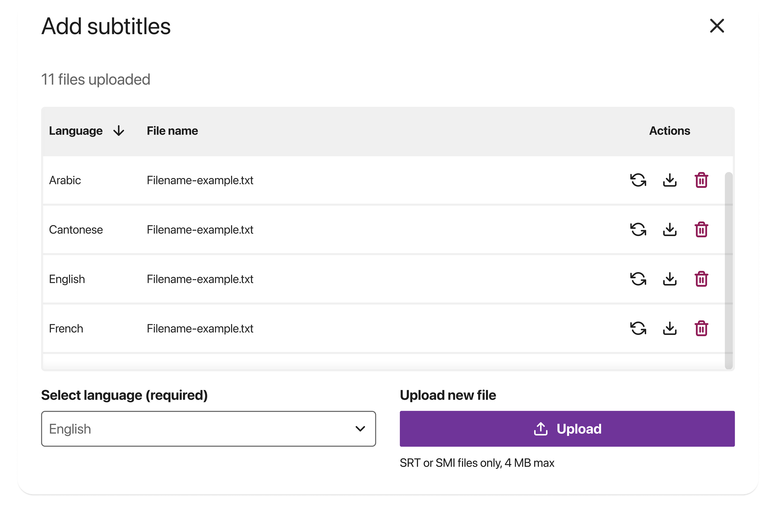Select the Arabic language cell
776x532 pixels.
(x=65, y=180)
